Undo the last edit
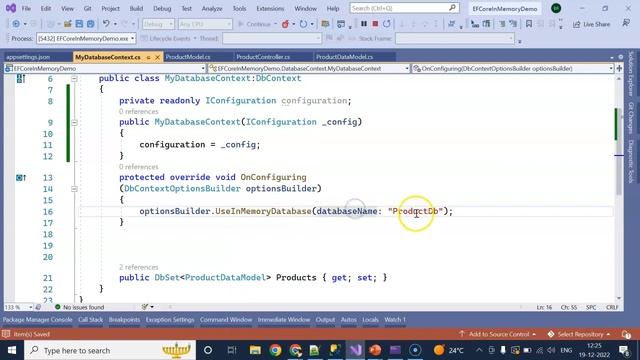Image resolution: width=640 pixels, height=360 pixels. pos(106,24)
